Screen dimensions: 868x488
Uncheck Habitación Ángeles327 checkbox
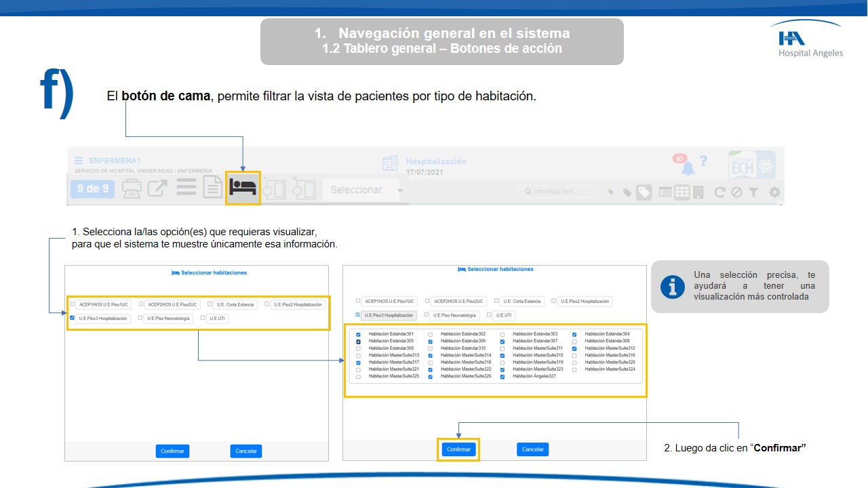[x=502, y=376]
